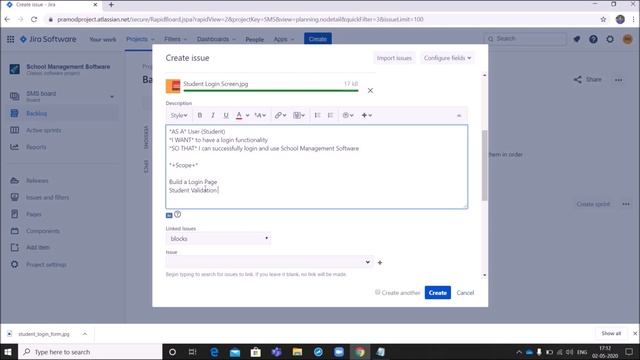Screen dimensions: 640x360
Task: Open the more text formatting menu
Action: click(x=260, y=116)
